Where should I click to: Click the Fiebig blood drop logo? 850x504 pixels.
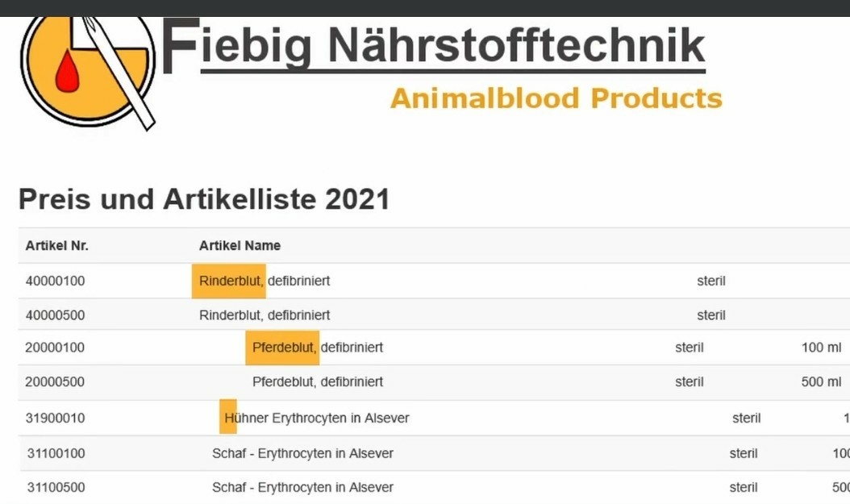(x=85, y=69)
